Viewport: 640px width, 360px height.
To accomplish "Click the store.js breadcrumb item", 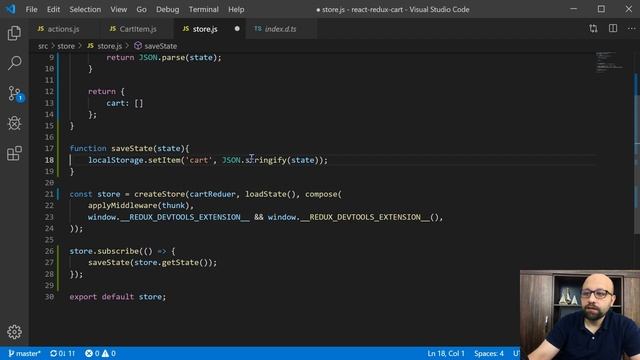I will [x=105, y=46].
